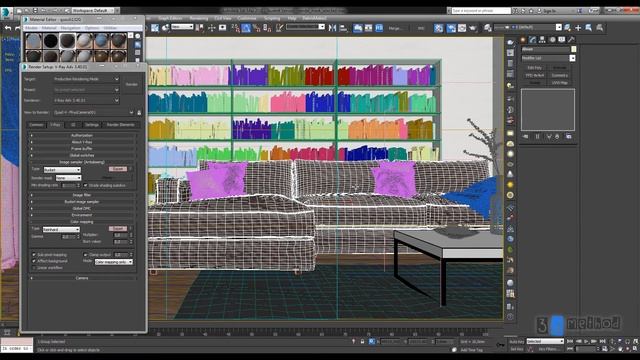Click the teapot Render Production icon
This screenshot has height=360, width=640.
[473, 28]
